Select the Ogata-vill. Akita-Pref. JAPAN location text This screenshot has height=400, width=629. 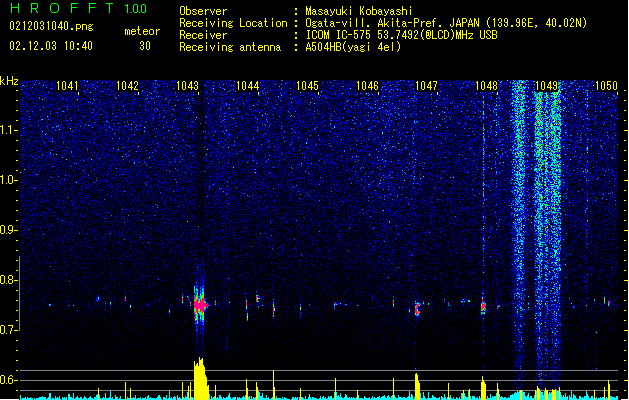click(446, 23)
